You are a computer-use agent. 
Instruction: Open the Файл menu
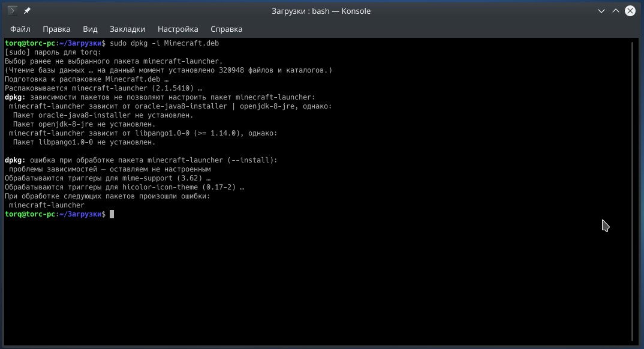pyautogui.click(x=20, y=29)
